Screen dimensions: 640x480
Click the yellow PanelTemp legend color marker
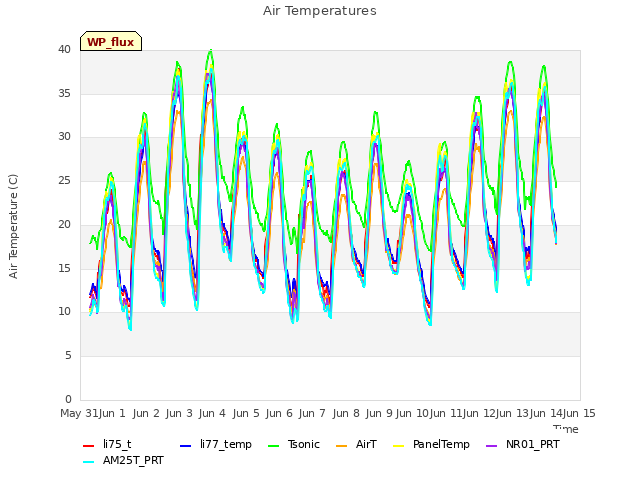click(398, 445)
